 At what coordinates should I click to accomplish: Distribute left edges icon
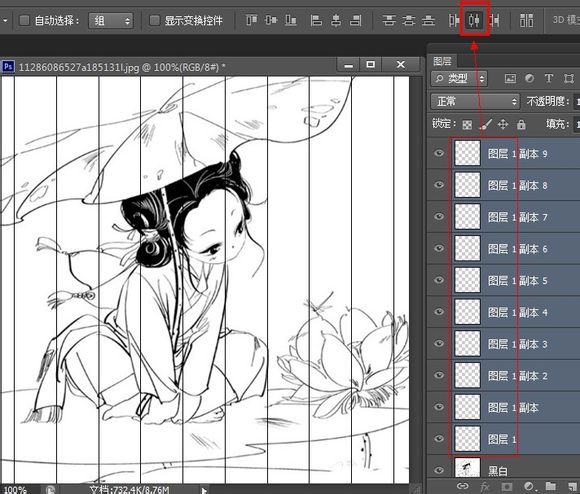tap(453, 20)
